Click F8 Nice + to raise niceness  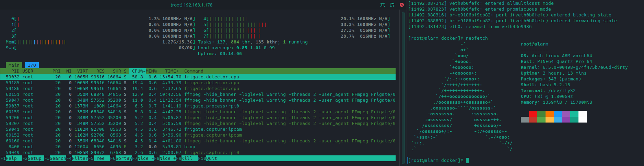pyautogui.click(x=165, y=158)
